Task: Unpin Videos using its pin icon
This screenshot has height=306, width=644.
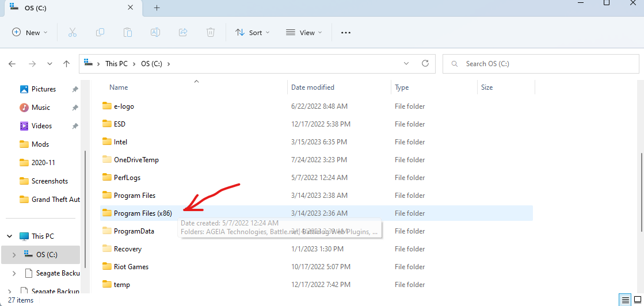Action: tap(75, 126)
